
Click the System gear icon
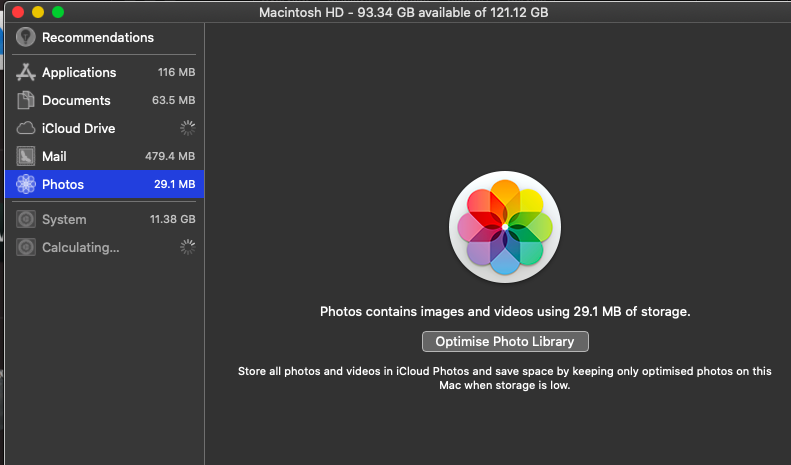pyautogui.click(x=26, y=219)
